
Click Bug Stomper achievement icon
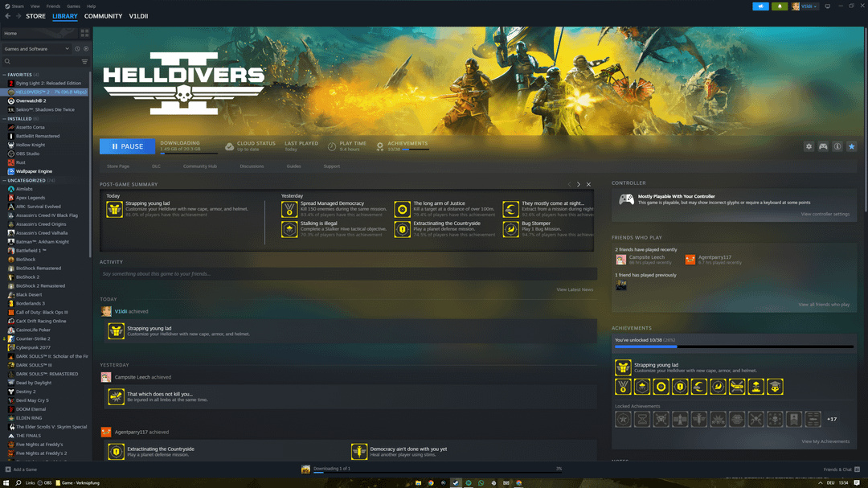pos(511,229)
